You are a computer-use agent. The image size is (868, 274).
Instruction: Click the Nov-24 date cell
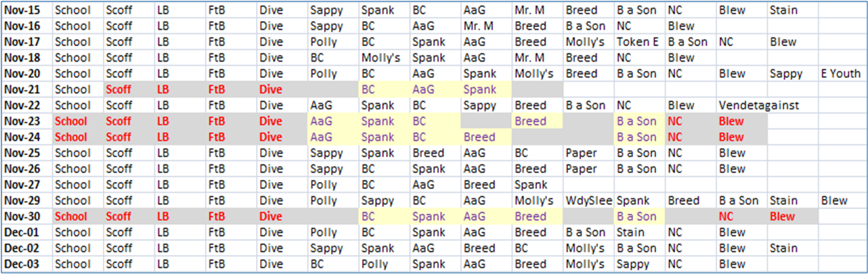coord(27,137)
